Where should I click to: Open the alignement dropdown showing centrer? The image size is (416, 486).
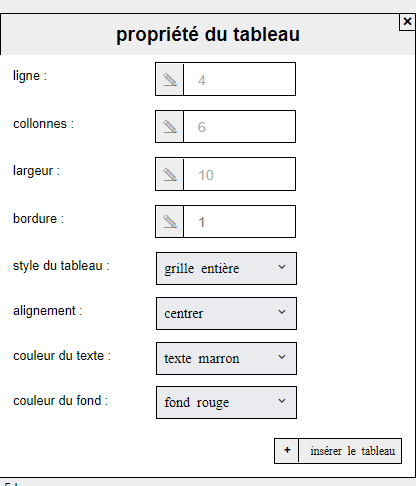226,313
